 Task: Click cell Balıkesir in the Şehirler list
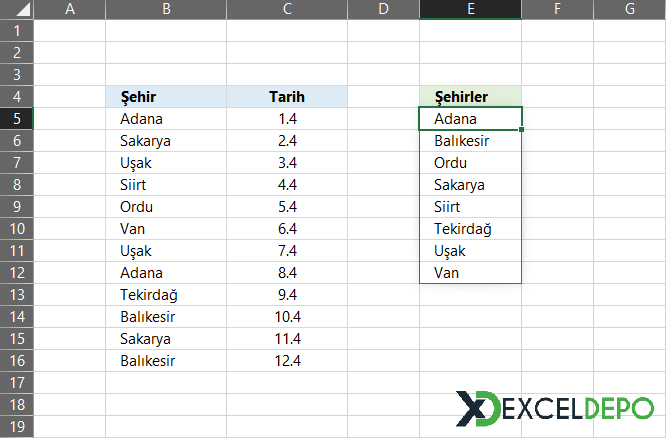coord(471,141)
